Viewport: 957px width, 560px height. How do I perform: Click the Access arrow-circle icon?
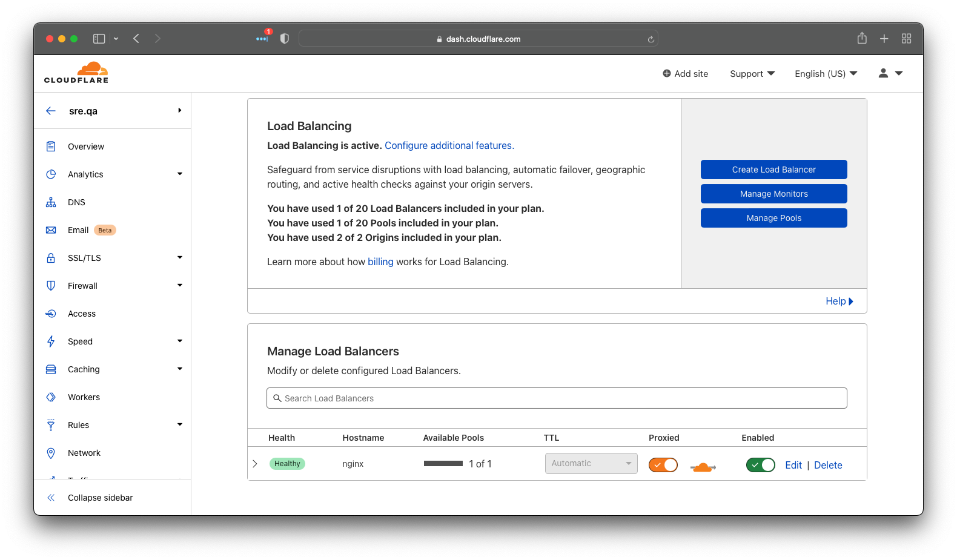point(51,314)
